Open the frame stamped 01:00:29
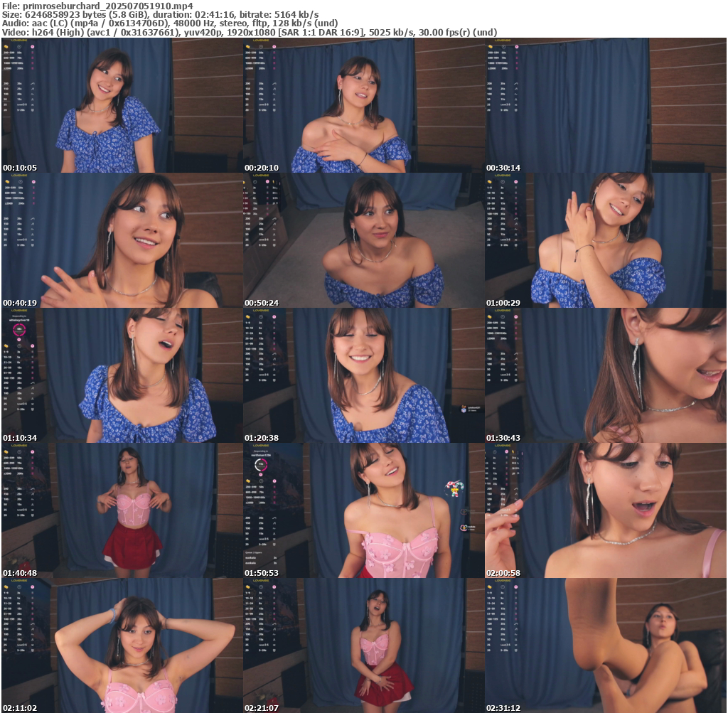Screen dimensions: 728x713 605,240
